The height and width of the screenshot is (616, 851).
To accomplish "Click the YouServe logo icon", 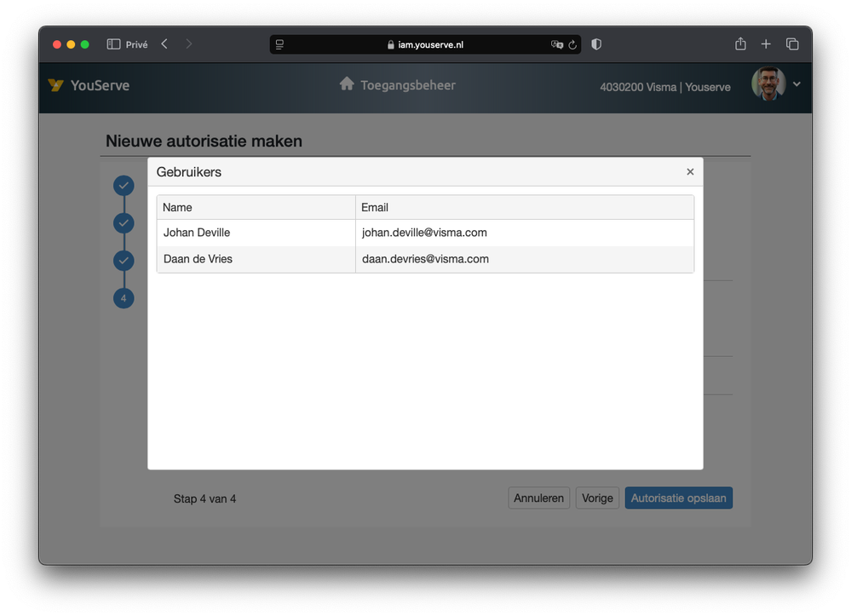I will tap(56, 85).
